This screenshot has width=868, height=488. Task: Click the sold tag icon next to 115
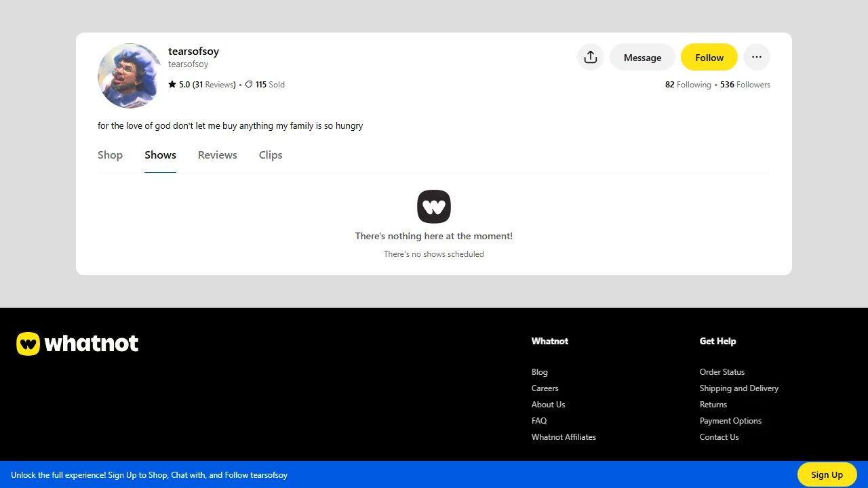click(249, 84)
